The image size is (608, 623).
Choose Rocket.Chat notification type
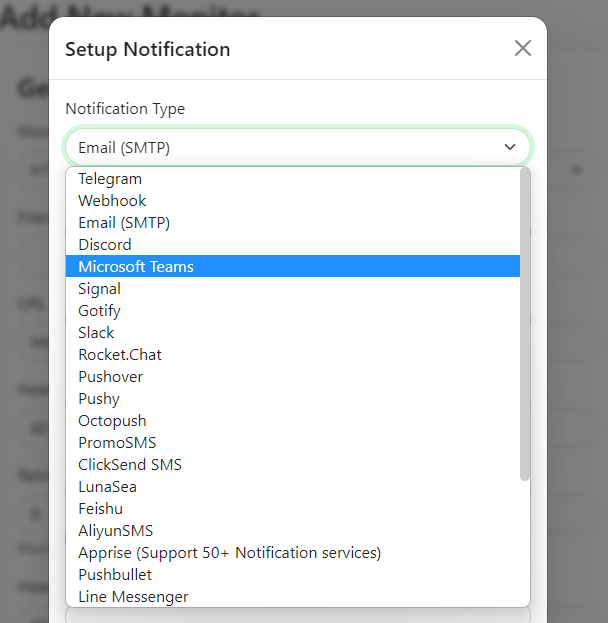pos(120,355)
